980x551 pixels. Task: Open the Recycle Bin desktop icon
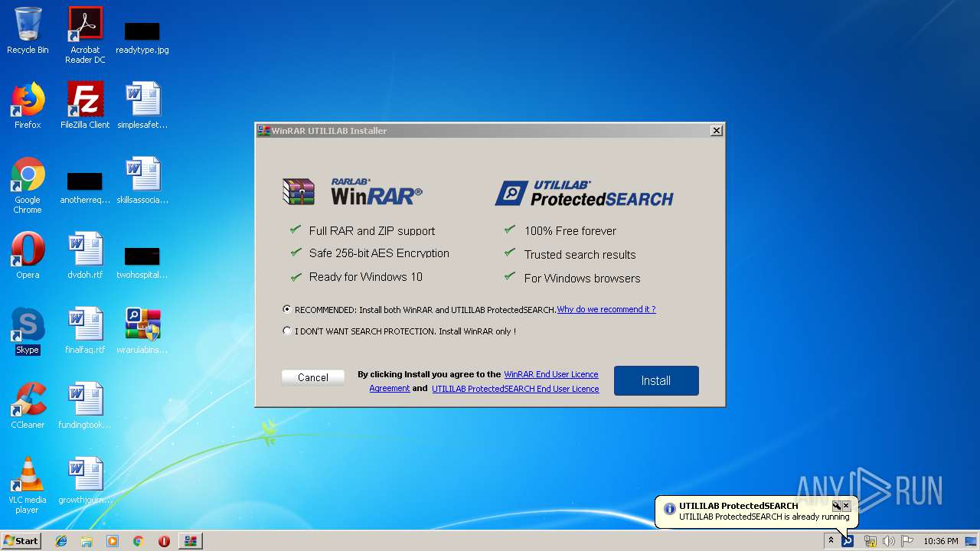coord(28,31)
